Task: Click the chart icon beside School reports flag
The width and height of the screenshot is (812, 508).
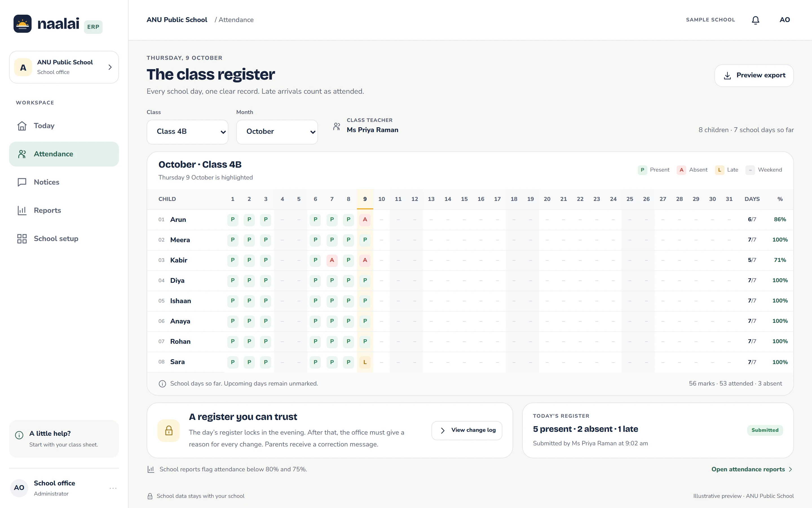Action: click(151, 469)
